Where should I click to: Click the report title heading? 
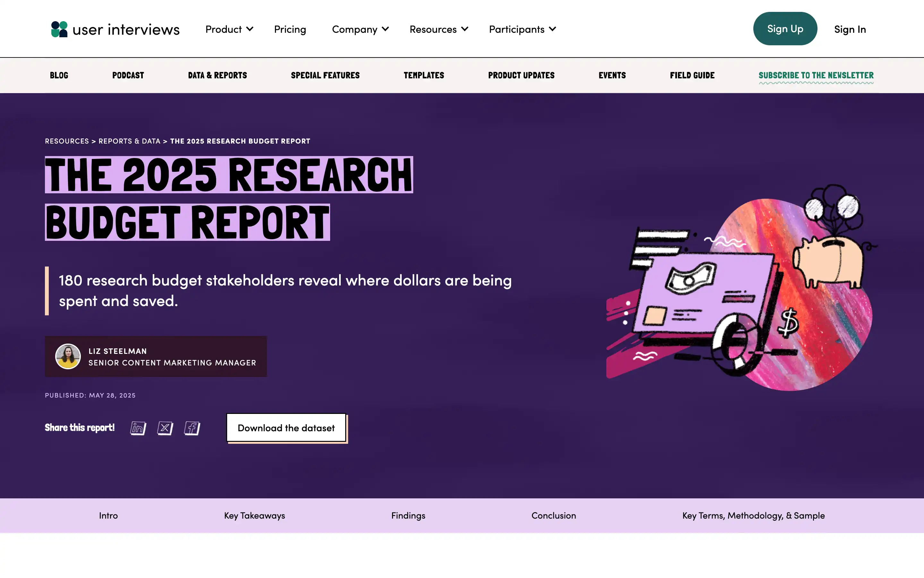coord(229,198)
